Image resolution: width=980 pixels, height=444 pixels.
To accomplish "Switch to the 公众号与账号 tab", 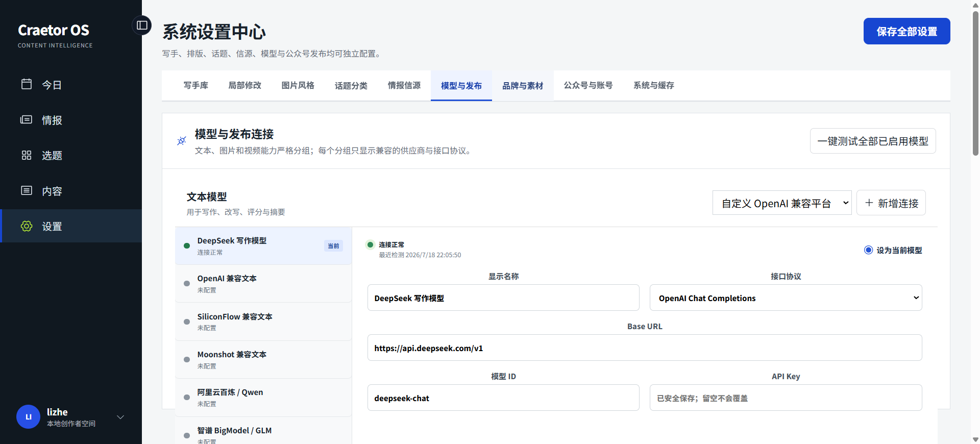I will pyautogui.click(x=589, y=85).
